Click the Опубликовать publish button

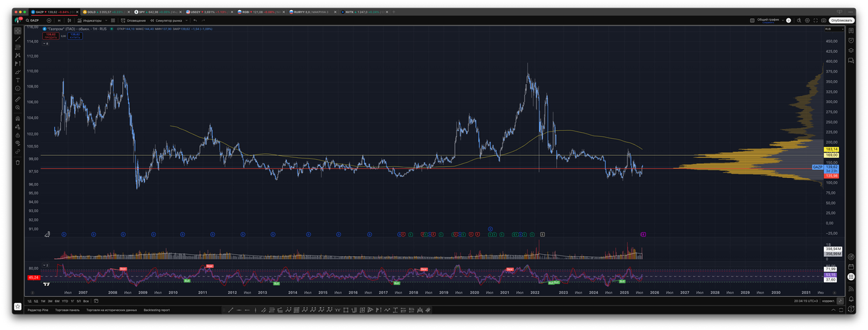click(841, 20)
